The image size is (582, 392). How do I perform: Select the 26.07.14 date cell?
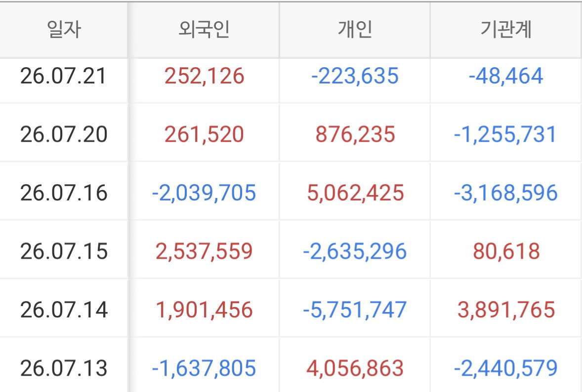point(63,310)
